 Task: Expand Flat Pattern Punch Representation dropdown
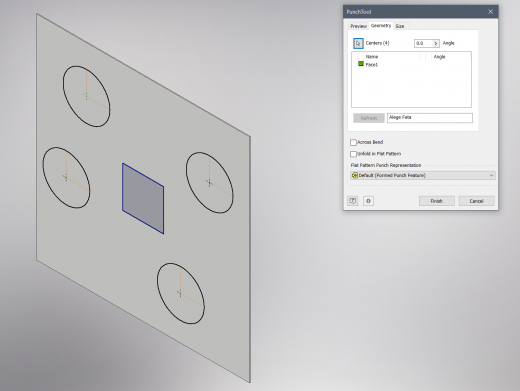pyautogui.click(x=423, y=175)
